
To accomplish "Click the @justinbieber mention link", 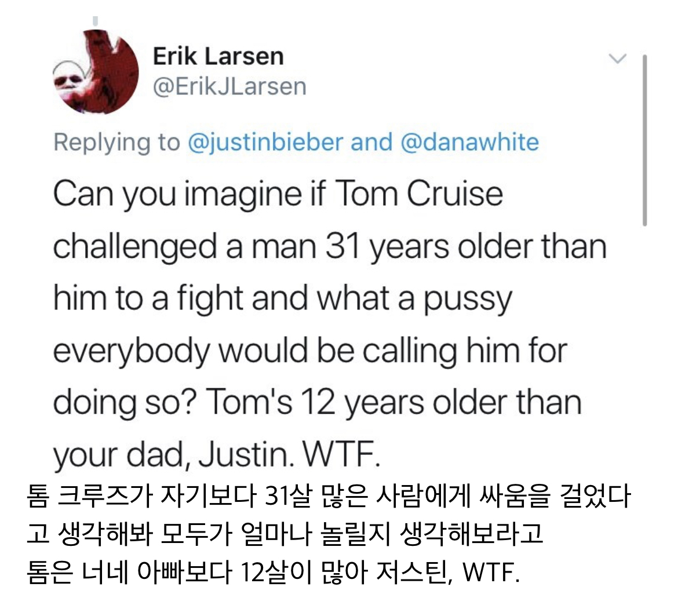I will coord(266,142).
